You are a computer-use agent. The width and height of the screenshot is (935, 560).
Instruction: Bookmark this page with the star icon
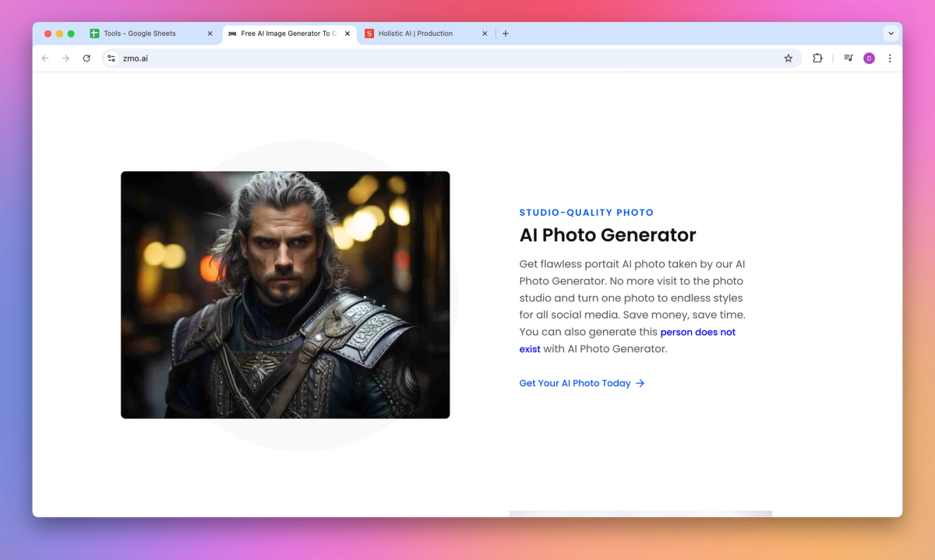point(788,58)
